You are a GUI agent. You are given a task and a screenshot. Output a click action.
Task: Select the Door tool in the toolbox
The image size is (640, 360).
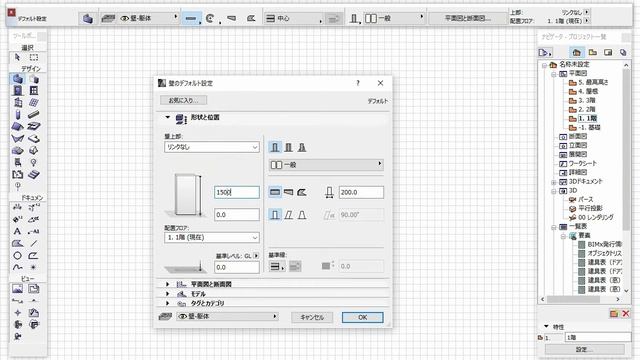click(18, 91)
